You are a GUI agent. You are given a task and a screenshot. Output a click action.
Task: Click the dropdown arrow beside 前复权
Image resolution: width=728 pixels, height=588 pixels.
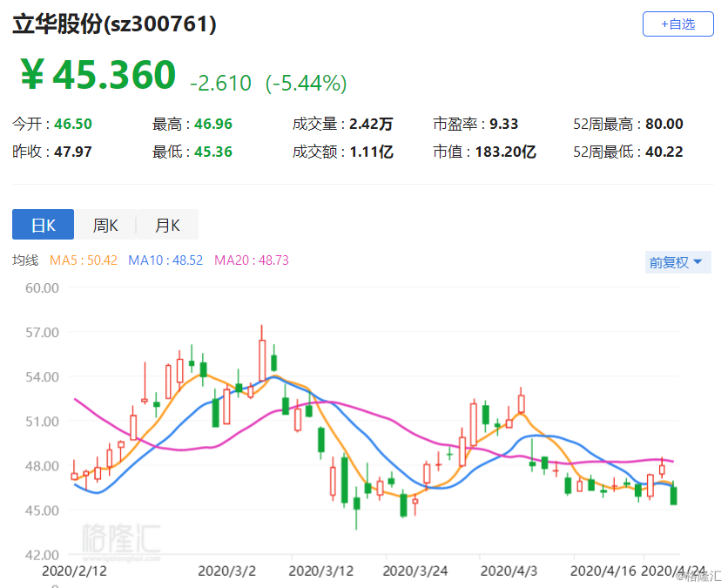698,262
